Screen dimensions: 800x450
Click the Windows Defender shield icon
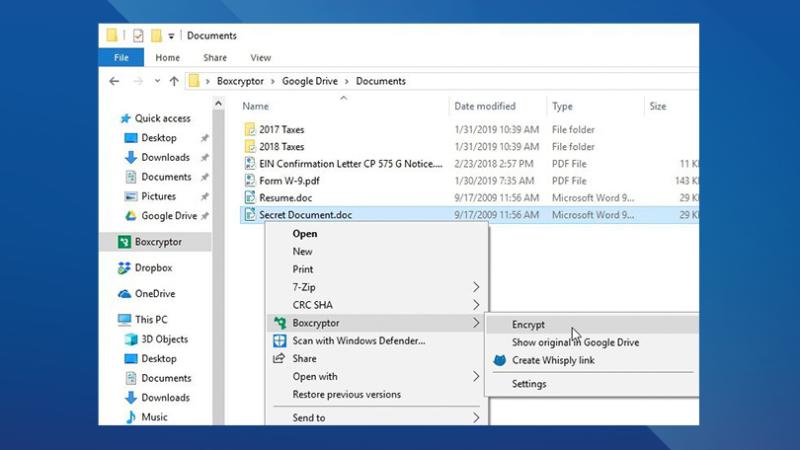280,341
